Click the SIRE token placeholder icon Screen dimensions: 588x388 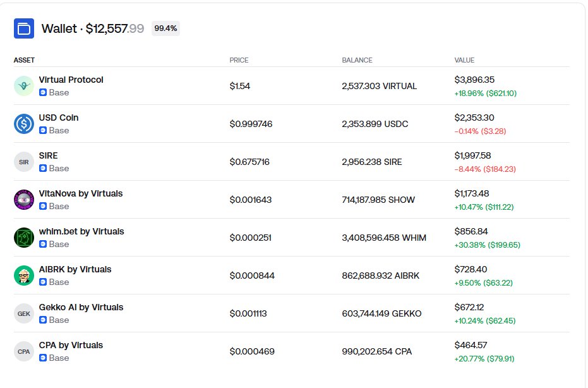coord(24,162)
